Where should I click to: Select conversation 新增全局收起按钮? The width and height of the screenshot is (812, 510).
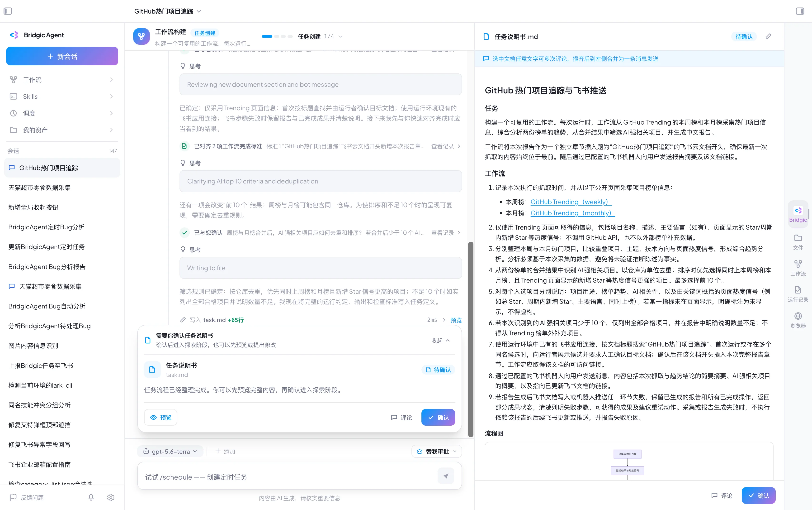coord(62,207)
